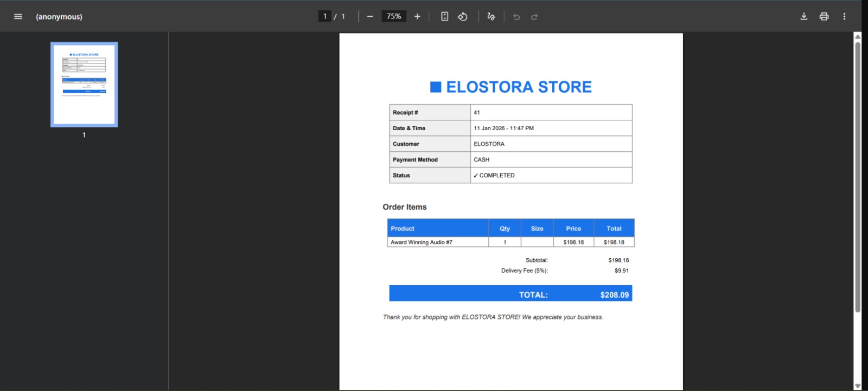Select the page 1 thumbnail
This screenshot has width=868, height=391.
click(x=84, y=85)
